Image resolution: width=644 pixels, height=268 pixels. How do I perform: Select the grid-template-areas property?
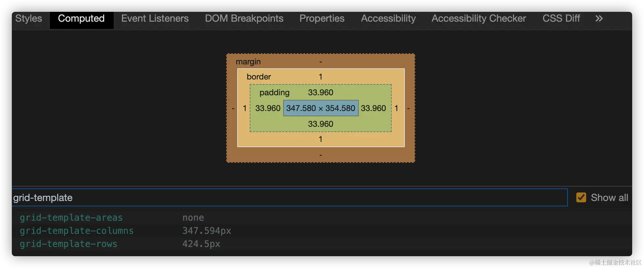(x=71, y=218)
